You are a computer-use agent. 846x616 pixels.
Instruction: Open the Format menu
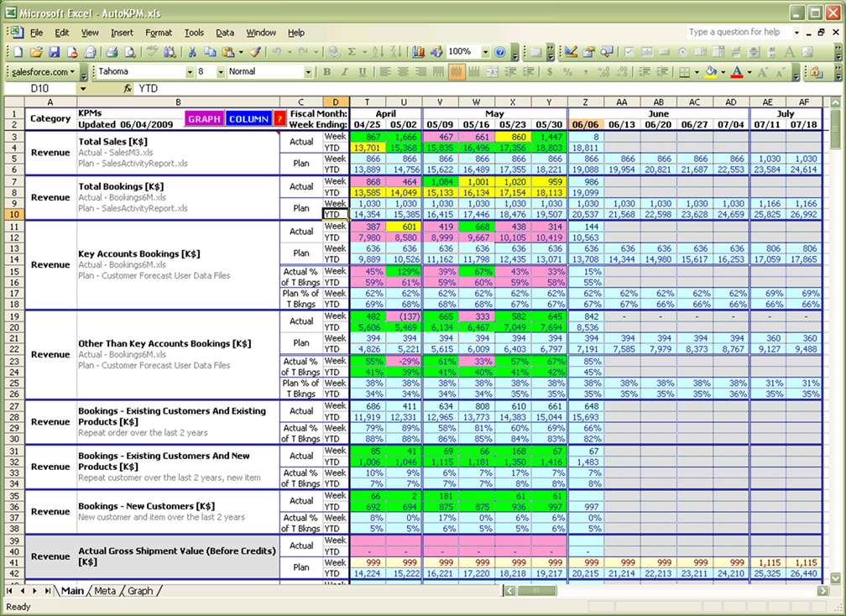159,33
